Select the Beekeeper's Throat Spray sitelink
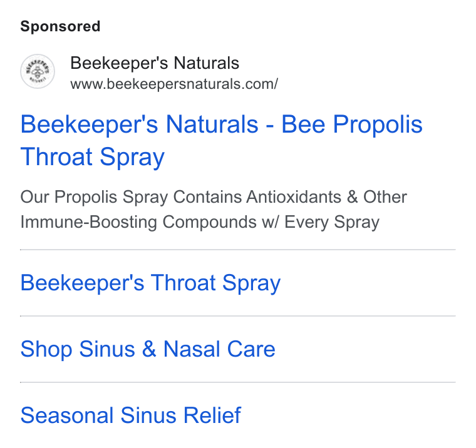476x448 pixels. [150, 283]
